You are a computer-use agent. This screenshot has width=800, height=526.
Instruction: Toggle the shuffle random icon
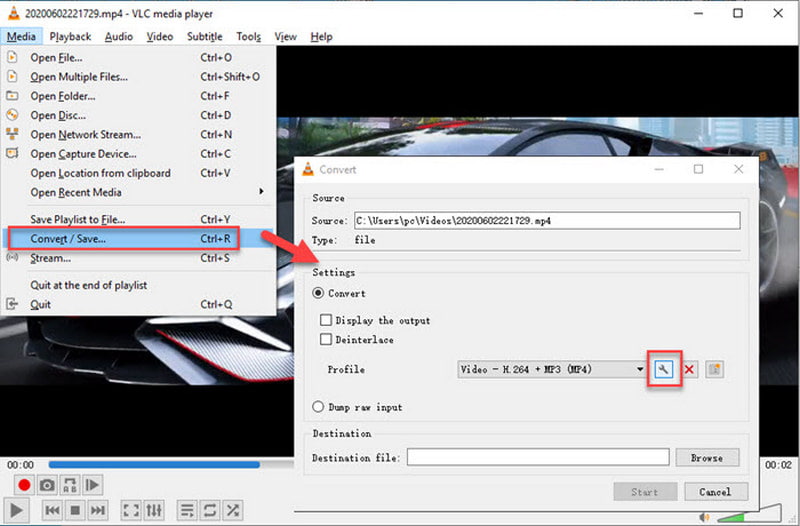(x=233, y=510)
